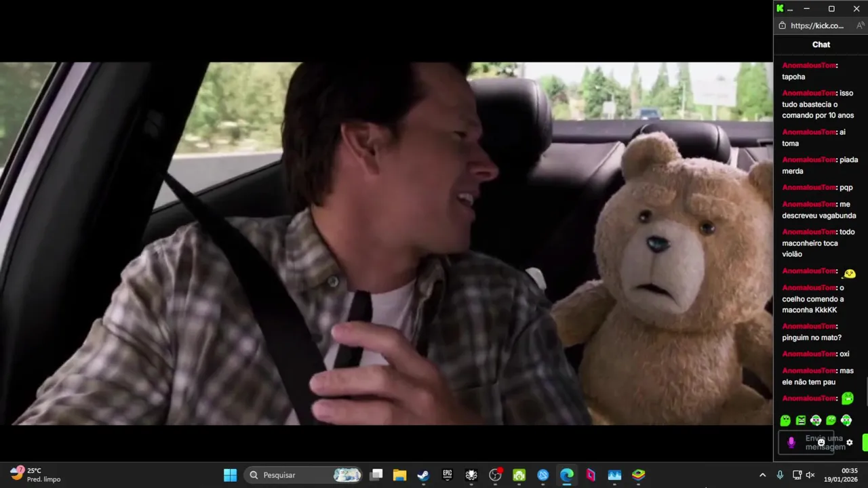Click message text 'me descreveu vagabunda'
868x488 pixels.
coord(819,210)
